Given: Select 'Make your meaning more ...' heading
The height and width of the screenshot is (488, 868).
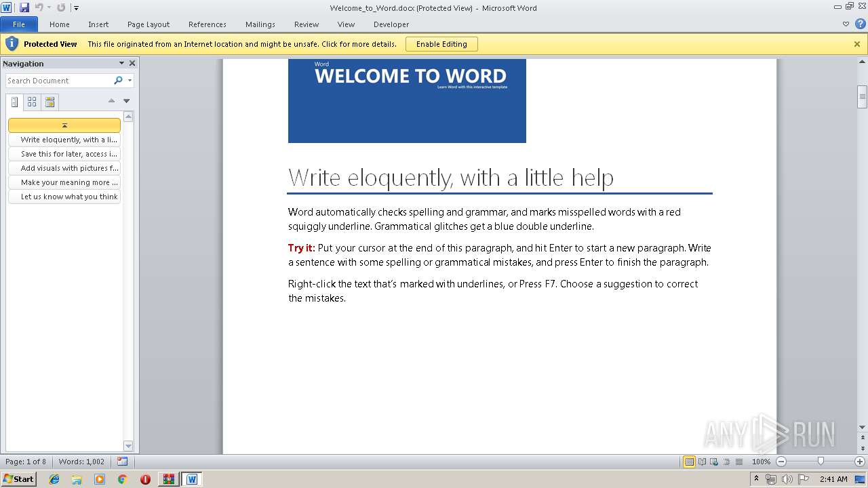Looking at the screenshot, I should [64, 182].
